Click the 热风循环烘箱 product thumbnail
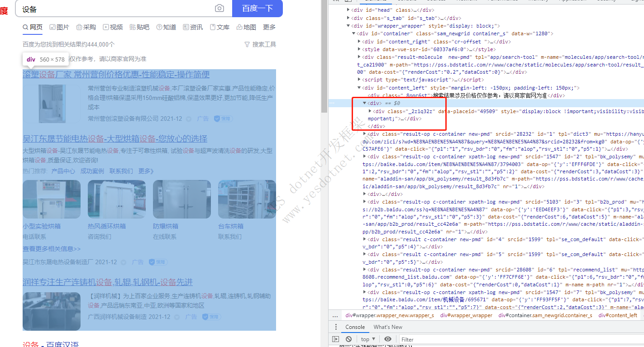 [x=117, y=200]
